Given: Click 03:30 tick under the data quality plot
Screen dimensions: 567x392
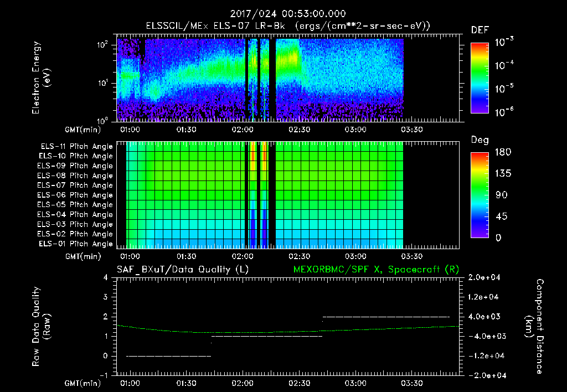Looking at the screenshot, I should 411,383.
